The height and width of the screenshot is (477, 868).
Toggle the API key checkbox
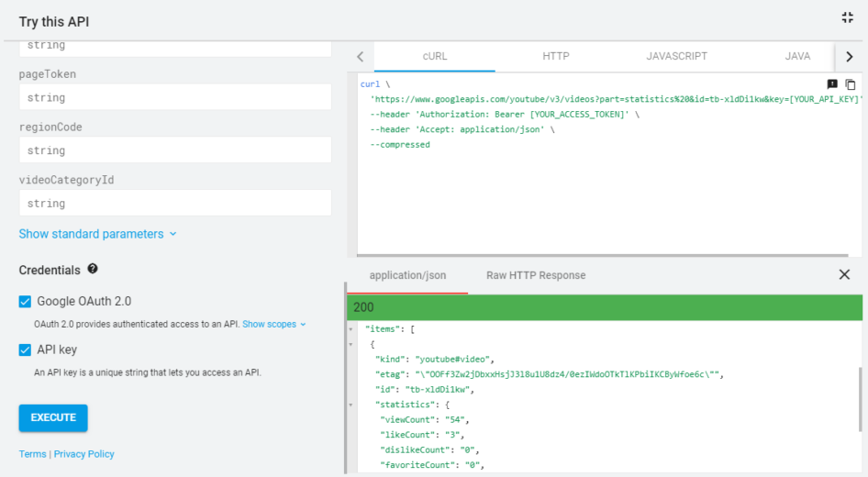[26, 349]
